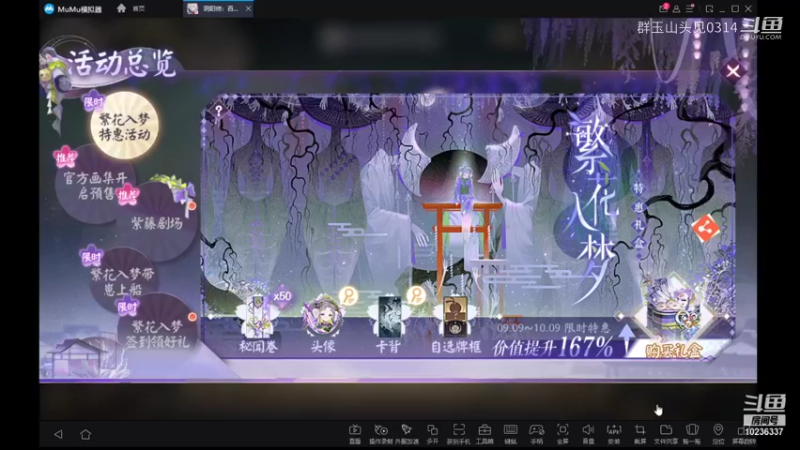The height and width of the screenshot is (450, 800).
Task: Open the 直播 live stream tool
Action: tap(355, 434)
